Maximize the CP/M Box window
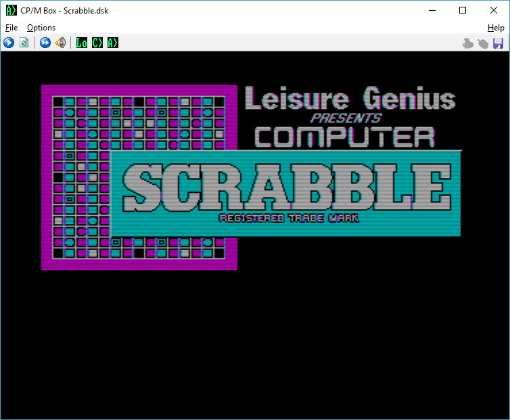The image size is (510, 420). click(463, 10)
